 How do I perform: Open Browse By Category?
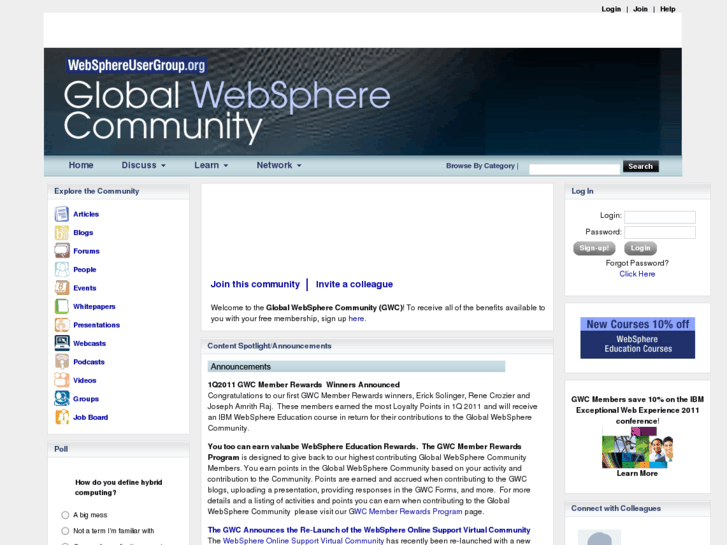pyautogui.click(x=480, y=166)
